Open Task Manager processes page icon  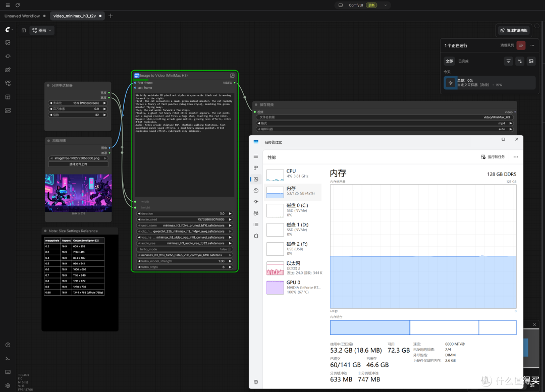pyautogui.click(x=256, y=168)
